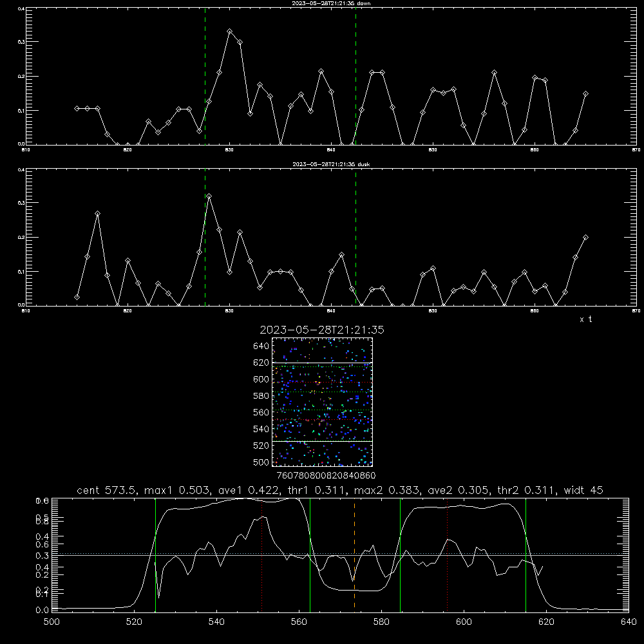The height and width of the screenshot is (644, 644).
Task: Click x-axis label '560' of the bottom plot
Action: 299,622
